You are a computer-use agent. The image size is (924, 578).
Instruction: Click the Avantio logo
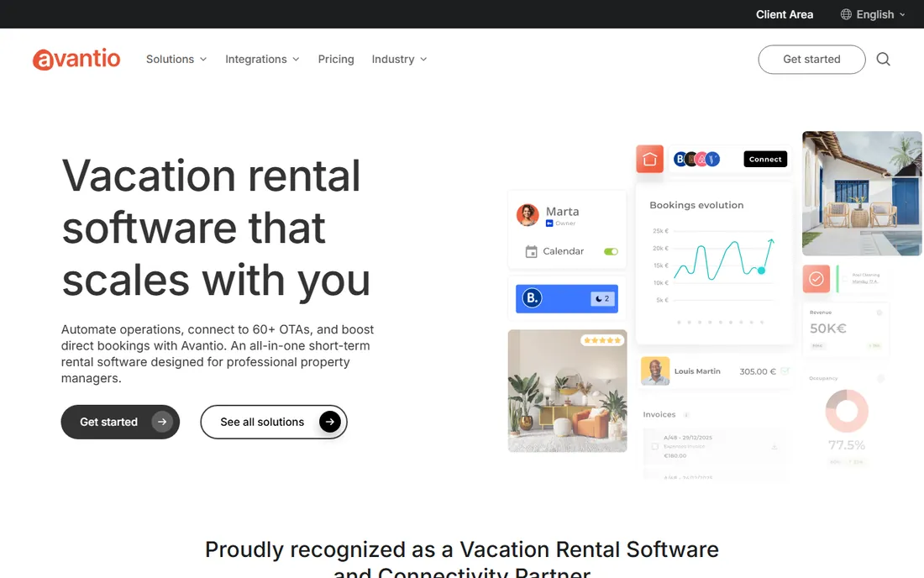pyautogui.click(x=76, y=60)
